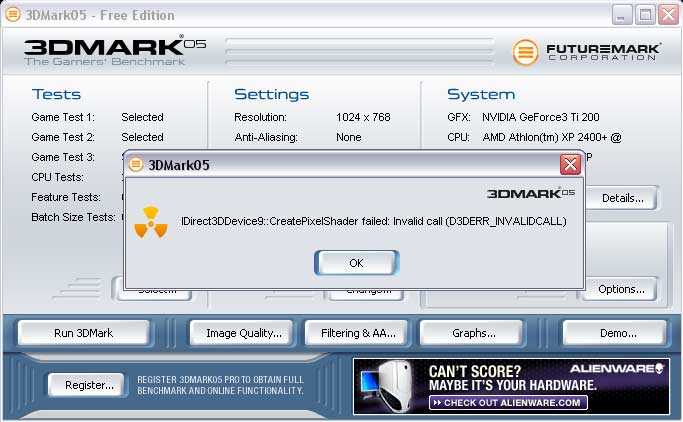The width and height of the screenshot is (683, 422).
Task: Open Filtering & AA options
Action: point(358,333)
